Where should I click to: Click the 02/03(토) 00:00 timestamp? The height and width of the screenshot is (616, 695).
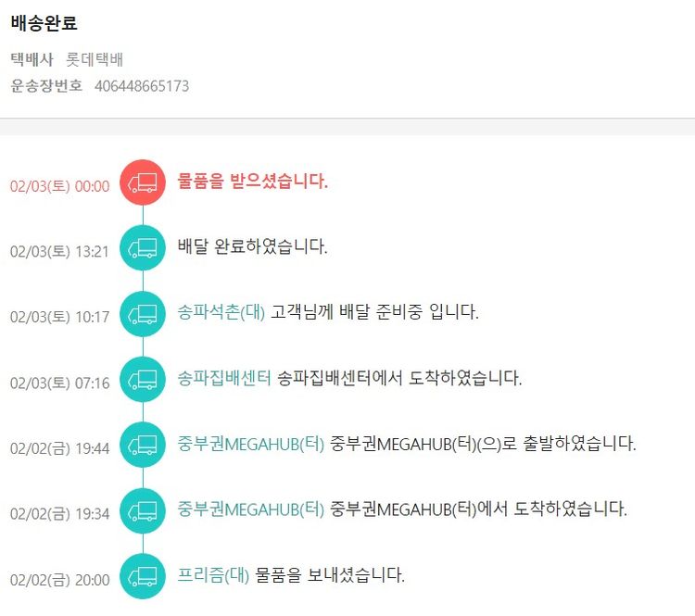coord(59,186)
